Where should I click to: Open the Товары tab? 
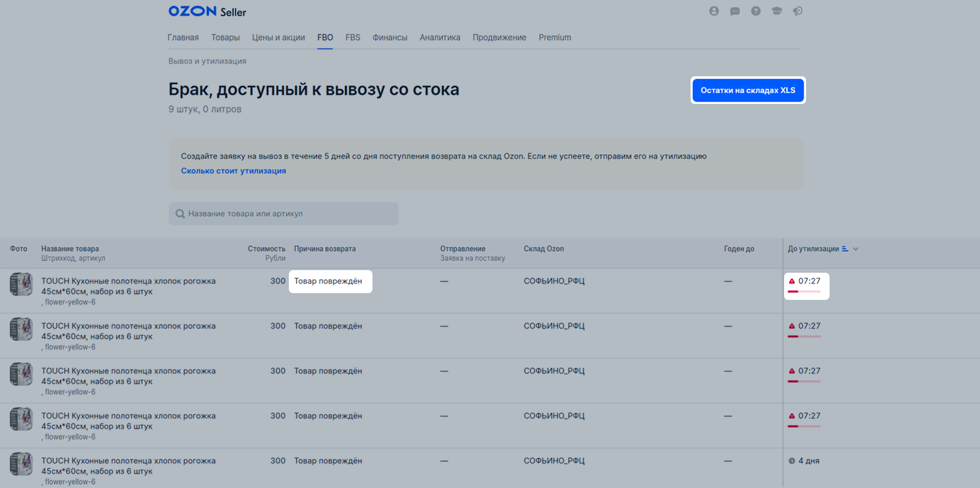tap(225, 38)
